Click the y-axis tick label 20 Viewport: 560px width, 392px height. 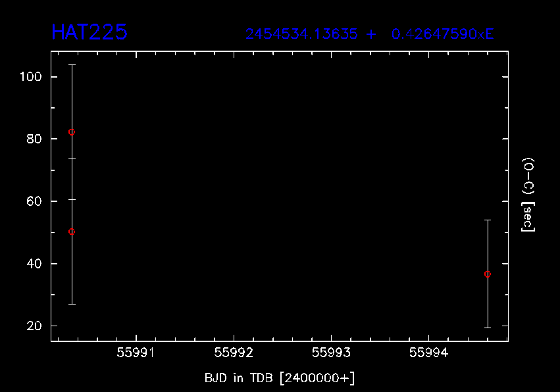34,326
